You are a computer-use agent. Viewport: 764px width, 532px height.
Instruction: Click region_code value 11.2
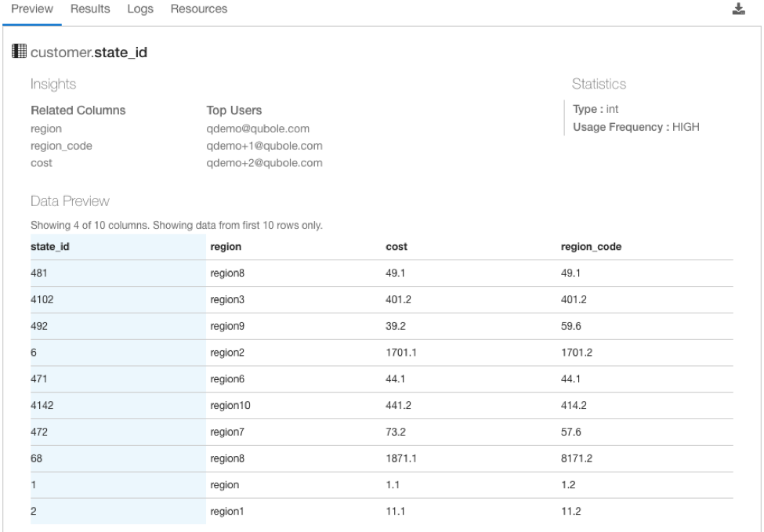570,511
